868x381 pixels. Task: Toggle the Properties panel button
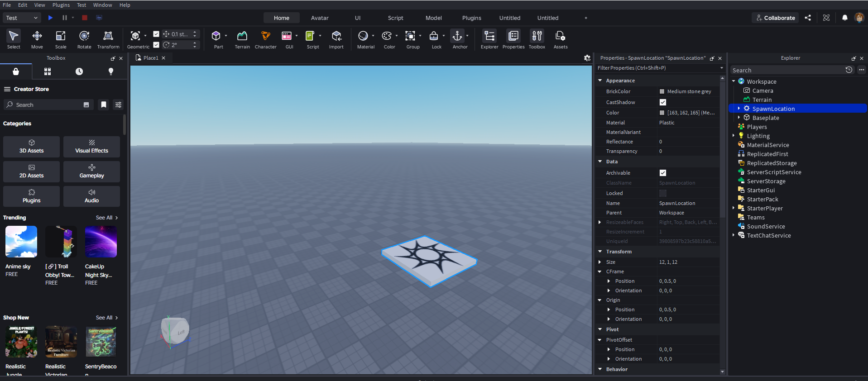(x=513, y=39)
